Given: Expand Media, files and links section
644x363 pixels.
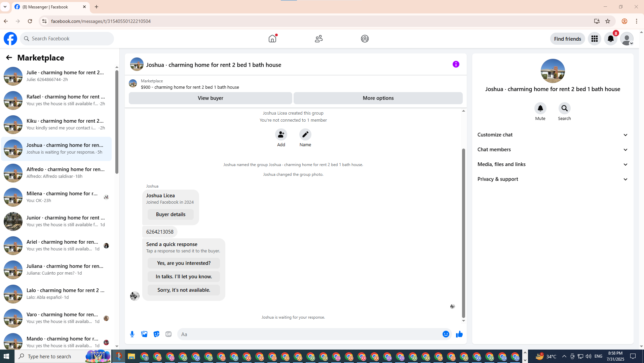Looking at the screenshot, I should tap(553, 164).
